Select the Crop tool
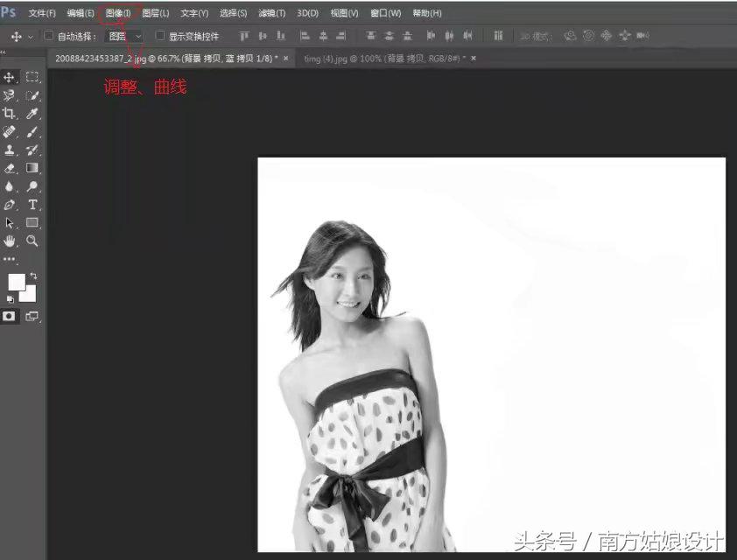737x560 pixels. tap(11, 114)
